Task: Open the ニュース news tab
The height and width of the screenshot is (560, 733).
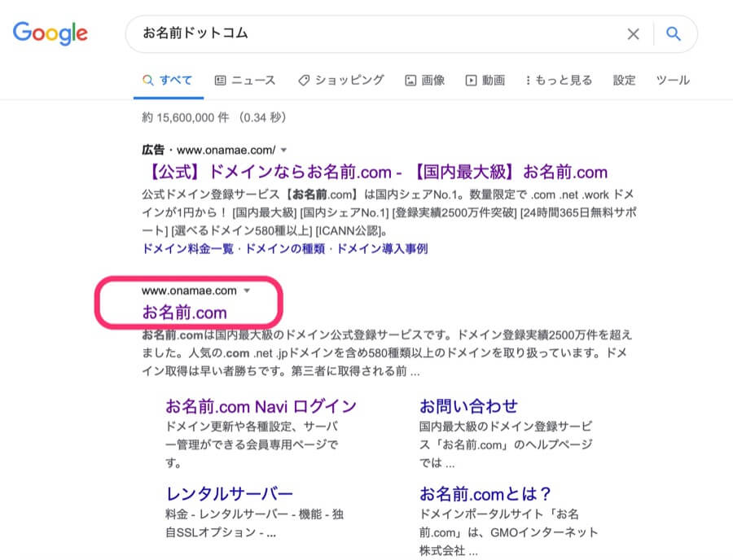Action: pos(245,80)
